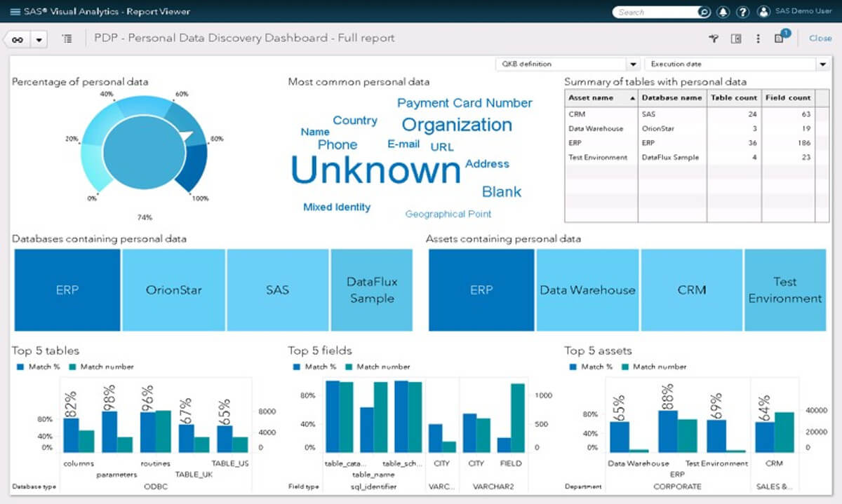Open the comments icon with badge

(780, 39)
